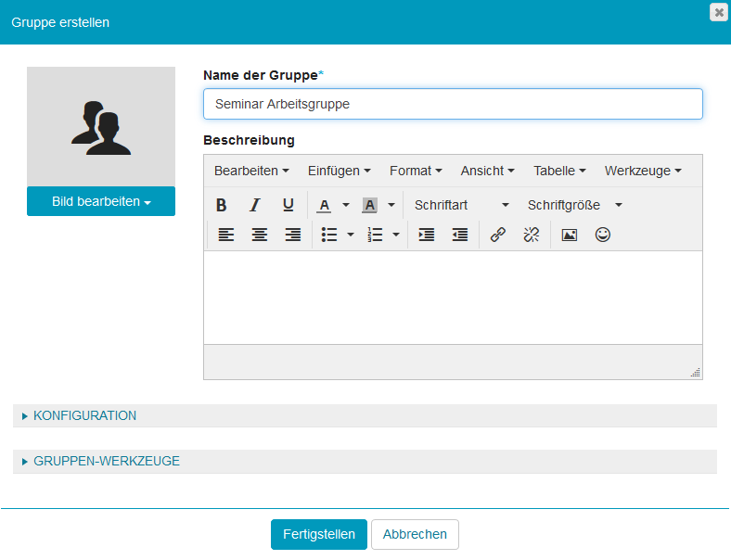Click the Abbrechen button
Viewport: 731px width, 560px height.
[415, 534]
